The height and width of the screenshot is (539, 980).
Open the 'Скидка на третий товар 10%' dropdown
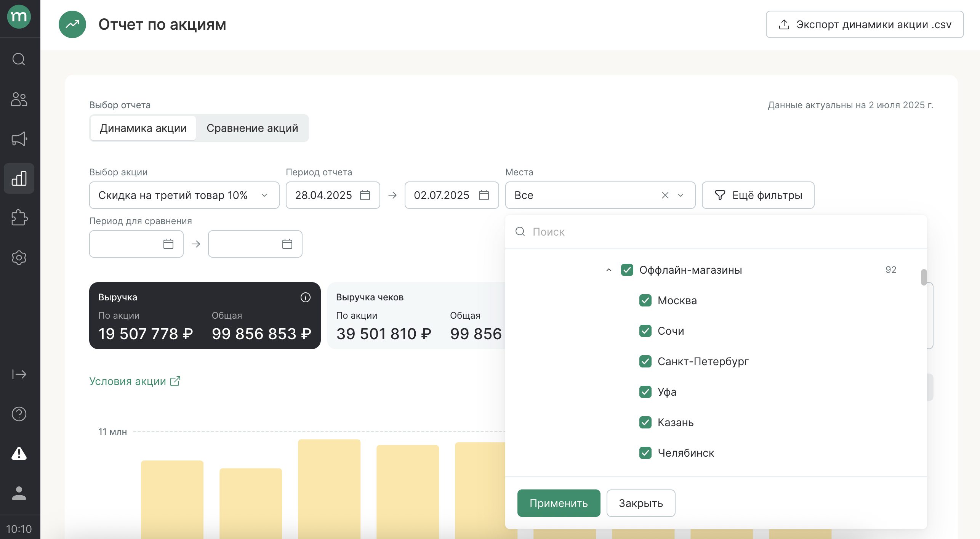184,195
